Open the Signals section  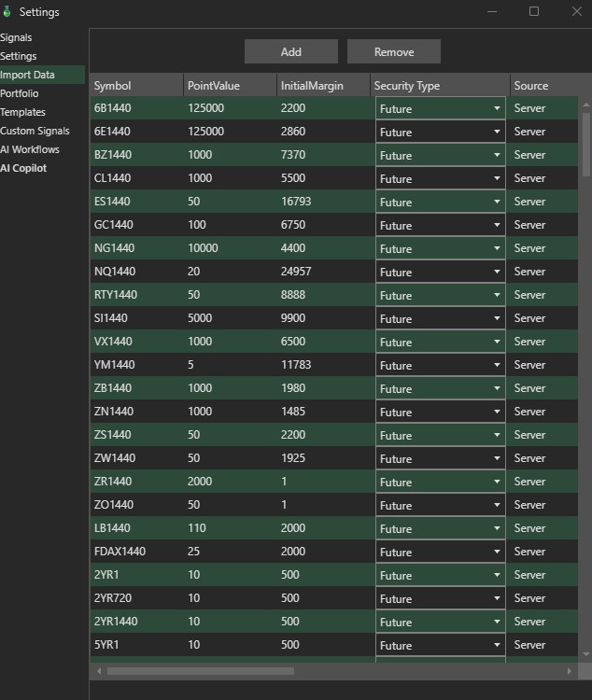click(16, 37)
